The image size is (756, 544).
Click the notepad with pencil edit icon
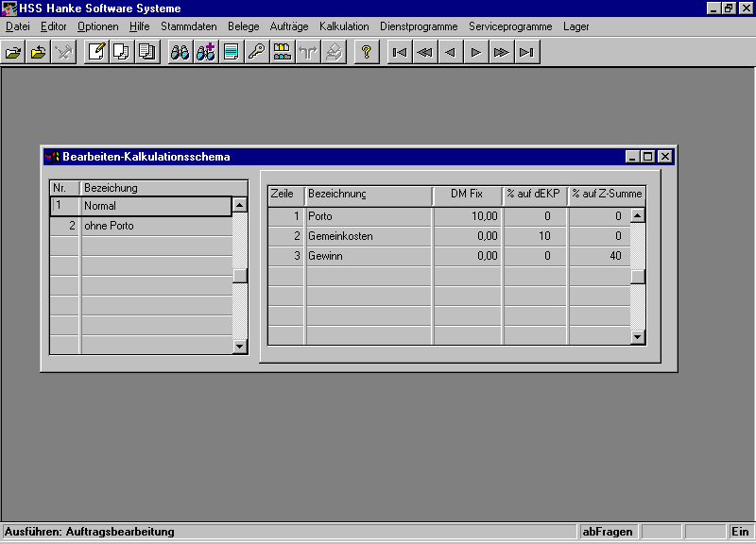pos(96,52)
